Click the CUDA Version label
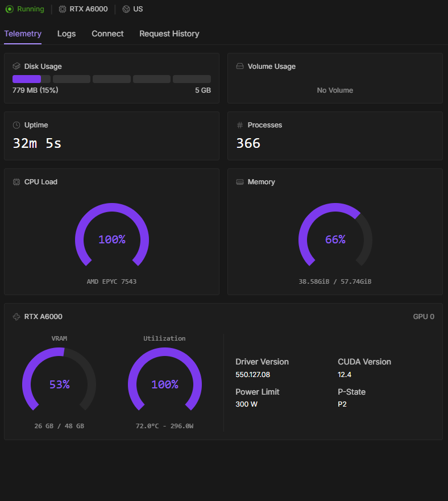The image size is (448, 501). pos(364,362)
